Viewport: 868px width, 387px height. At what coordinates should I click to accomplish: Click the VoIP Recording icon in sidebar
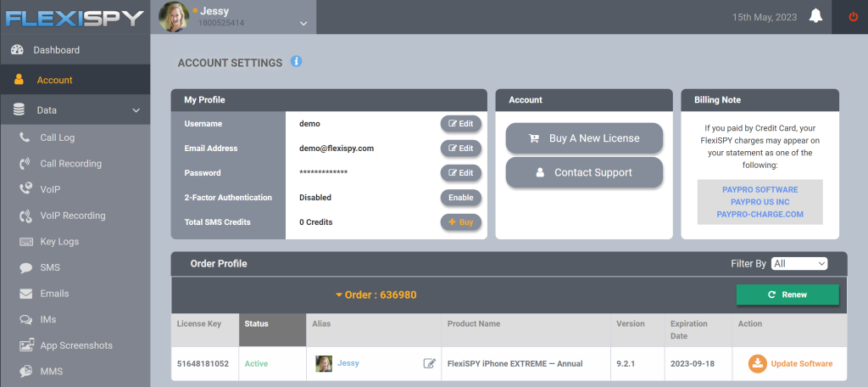[x=25, y=216]
